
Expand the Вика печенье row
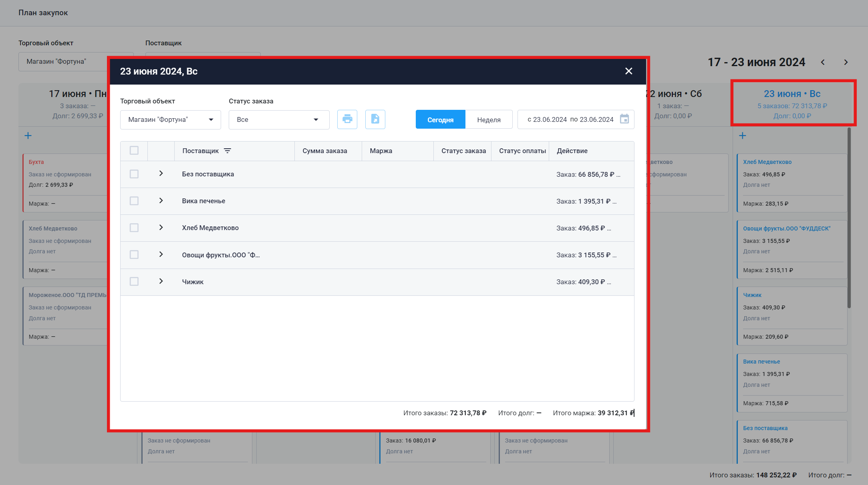161,200
